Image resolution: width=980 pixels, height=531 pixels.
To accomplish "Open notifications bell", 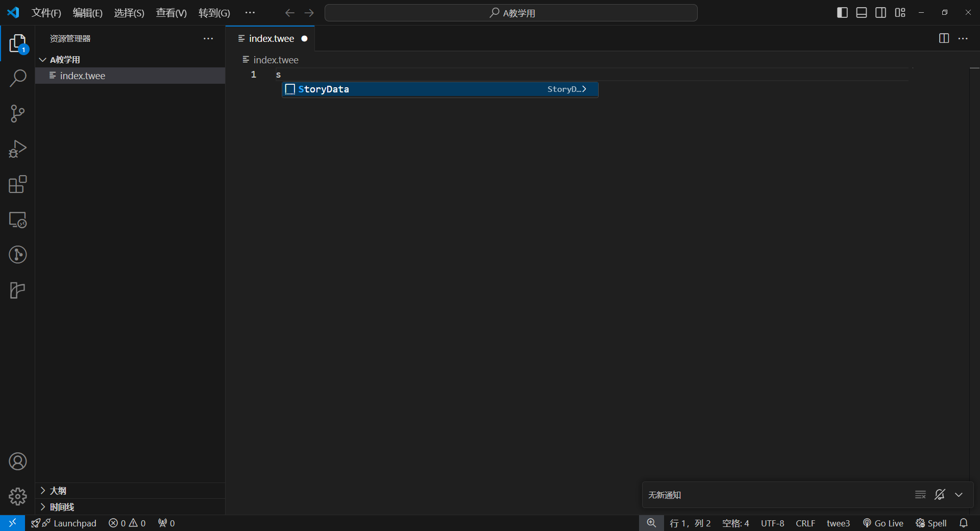I will (964, 523).
